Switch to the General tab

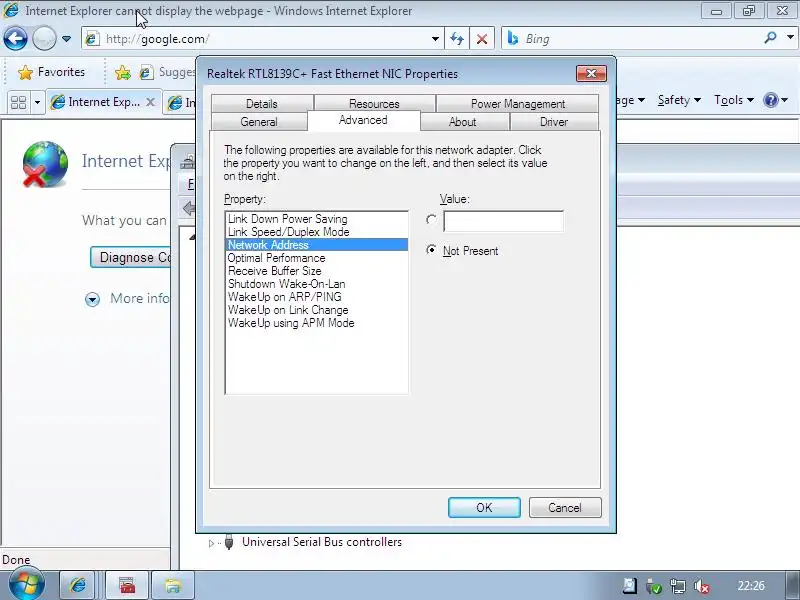pyautogui.click(x=259, y=122)
